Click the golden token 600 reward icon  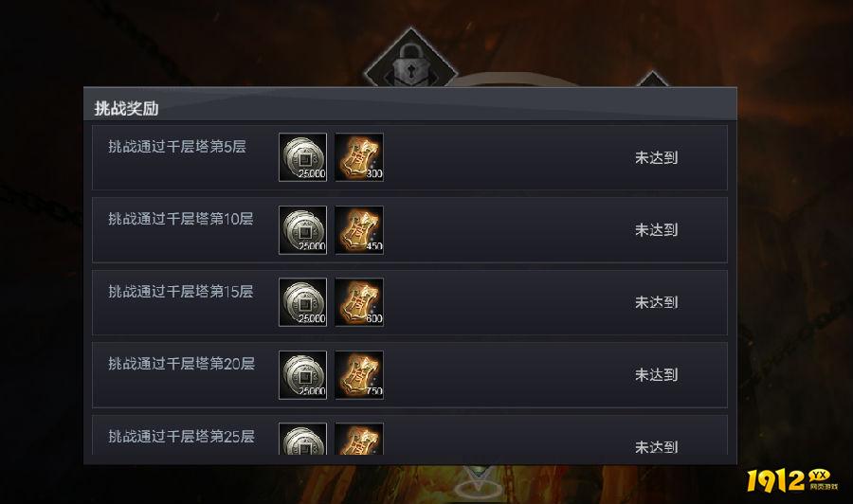pyautogui.click(x=359, y=302)
